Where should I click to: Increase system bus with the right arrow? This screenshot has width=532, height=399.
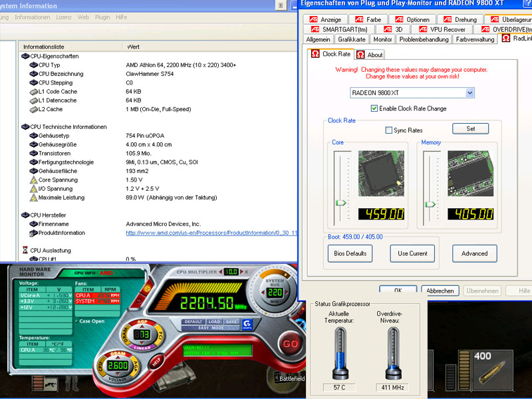[287, 292]
